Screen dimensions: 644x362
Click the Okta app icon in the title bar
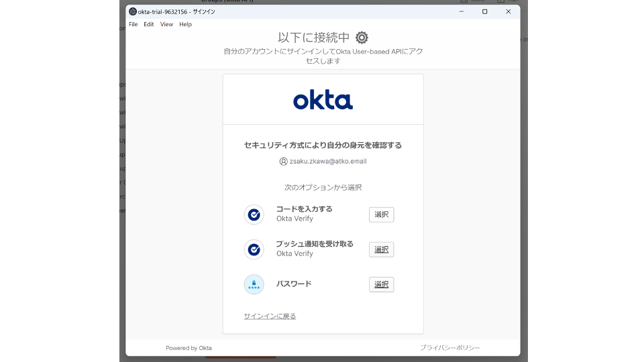[x=133, y=11]
